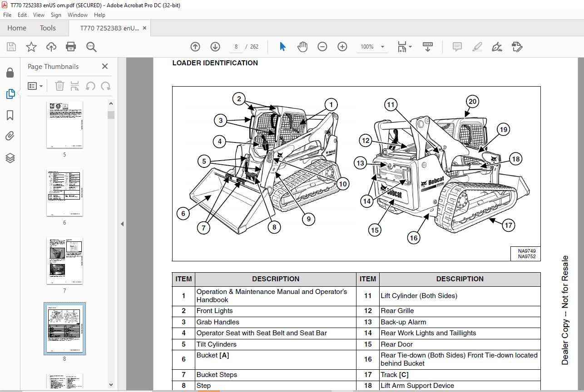This screenshot has height=392, width=584.
Task: Select the Highlight text pen icon
Action: click(477, 47)
